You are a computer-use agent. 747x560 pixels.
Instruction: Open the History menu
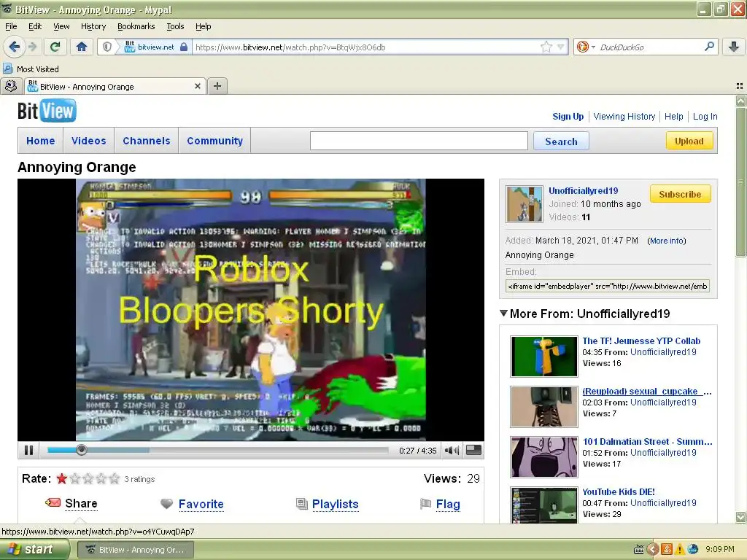93,26
